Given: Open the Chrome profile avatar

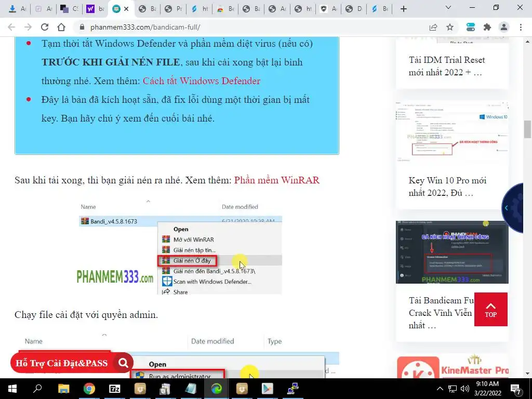Looking at the screenshot, I should tap(504, 27).
